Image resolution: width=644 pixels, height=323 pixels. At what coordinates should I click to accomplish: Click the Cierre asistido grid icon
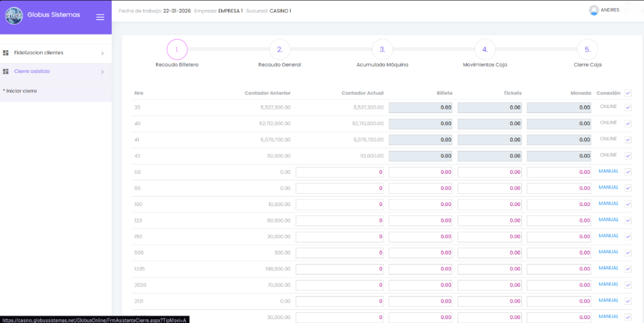click(6, 72)
